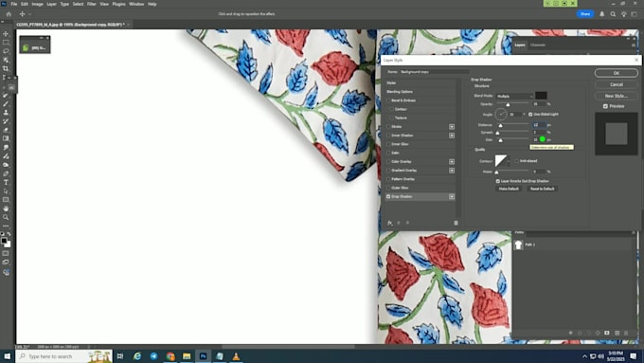
Task: Select the Rectangle shape tool
Action: click(6, 200)
